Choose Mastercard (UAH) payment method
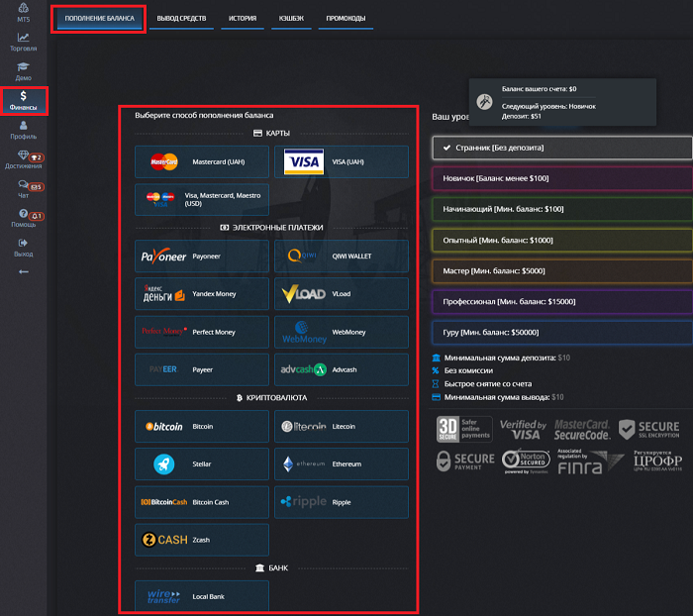Image resolution: width=693 pixels, height=616 pixels. (x=202, y=161)
